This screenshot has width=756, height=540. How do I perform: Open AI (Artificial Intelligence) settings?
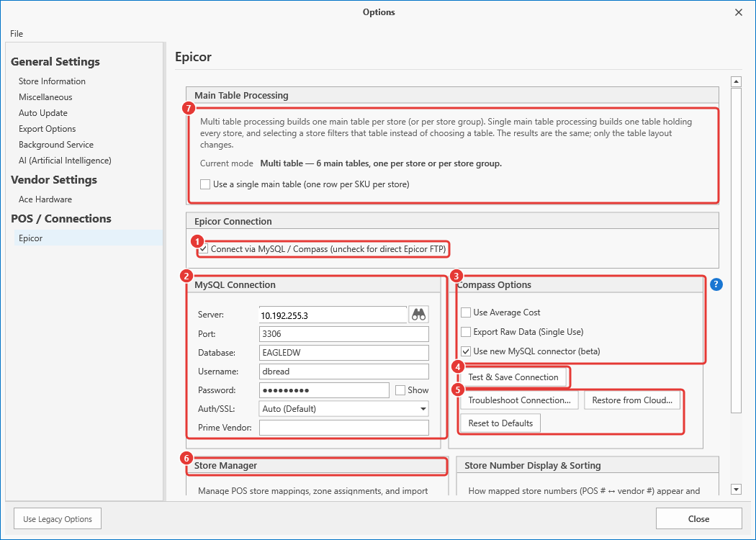coord(65,161)
